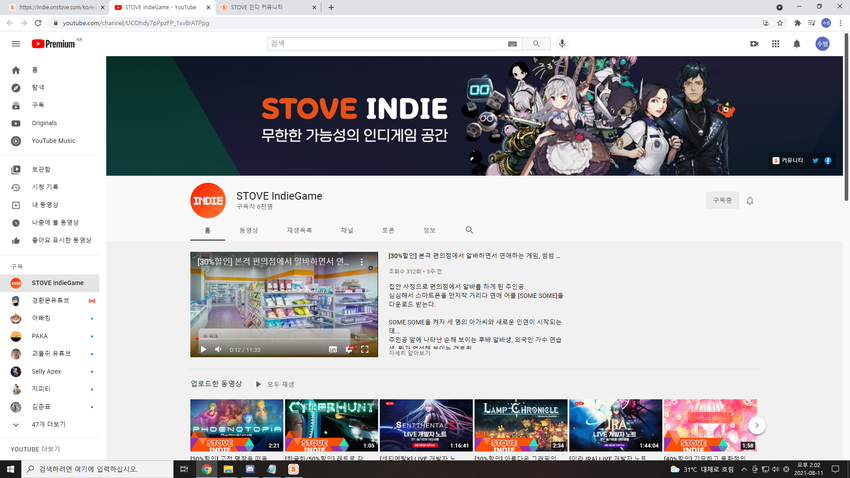This screenshot has height=478, width=850.
Task: Expand description via 자세히 알아보기
Action: tap(409, 353)
